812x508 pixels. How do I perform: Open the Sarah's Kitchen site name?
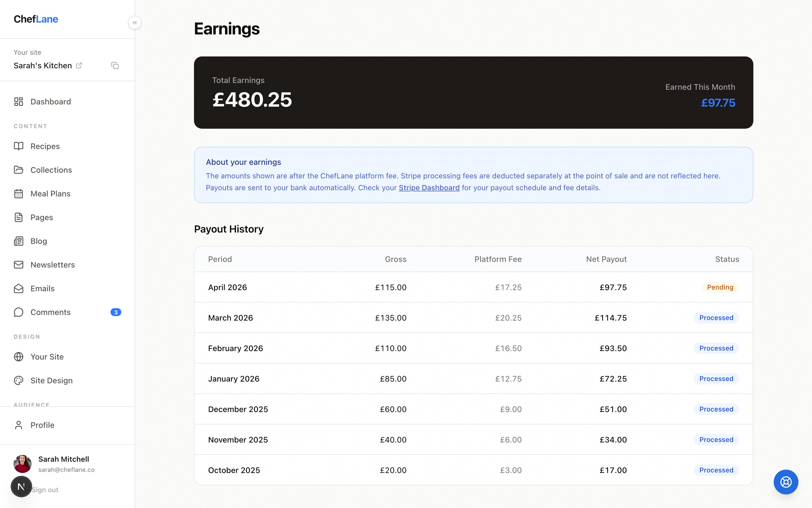click(43, 65)
